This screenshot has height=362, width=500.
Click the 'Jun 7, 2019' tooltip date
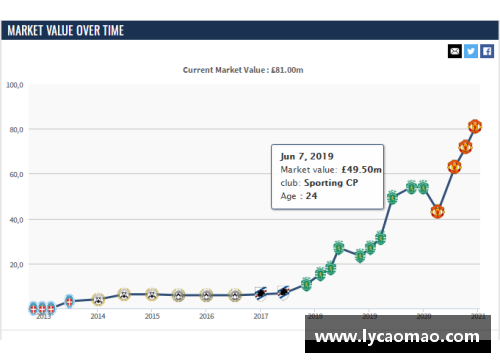307,156
